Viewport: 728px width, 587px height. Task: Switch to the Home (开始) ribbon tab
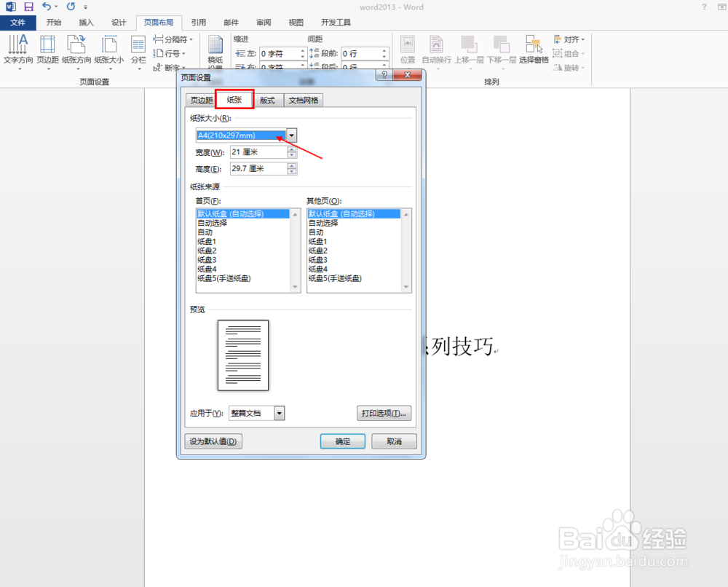click(x=54, y=23)
